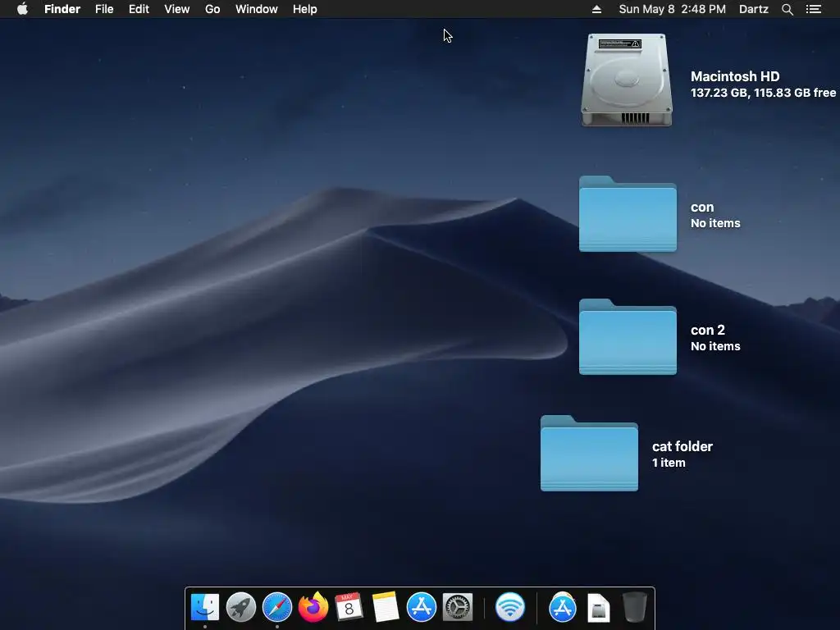840x630 pixels.
Task: Select the con folder on desktop
Action: click(x=628, y=214)
